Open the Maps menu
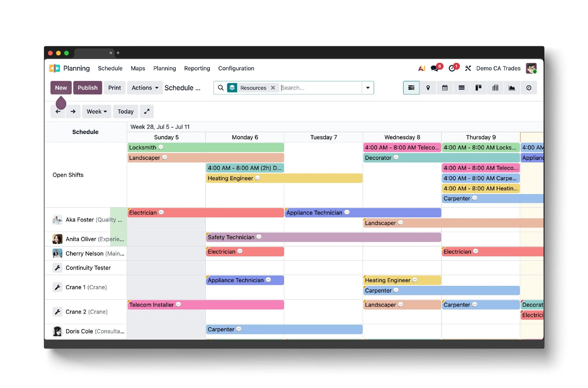Screen dimensions: 588x388 click(x=138, y=68)
